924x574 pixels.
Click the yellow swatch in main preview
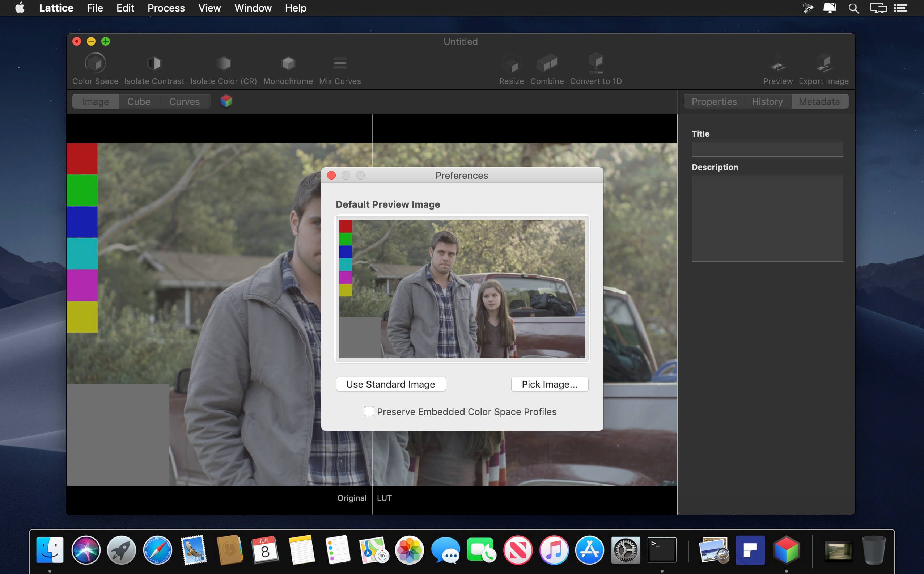coord(82,317)
